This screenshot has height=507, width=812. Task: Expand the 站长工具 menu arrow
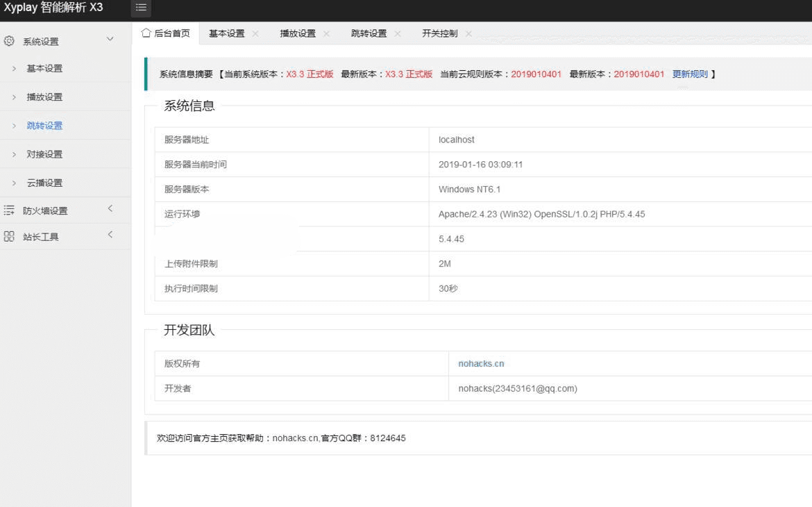click(x=110, y=235)
